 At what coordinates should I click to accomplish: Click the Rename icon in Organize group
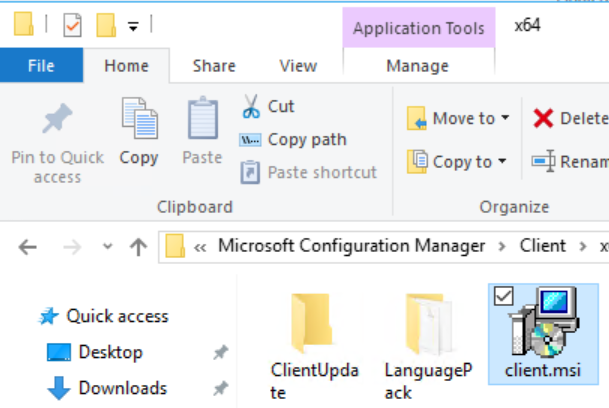click(543, 161)
